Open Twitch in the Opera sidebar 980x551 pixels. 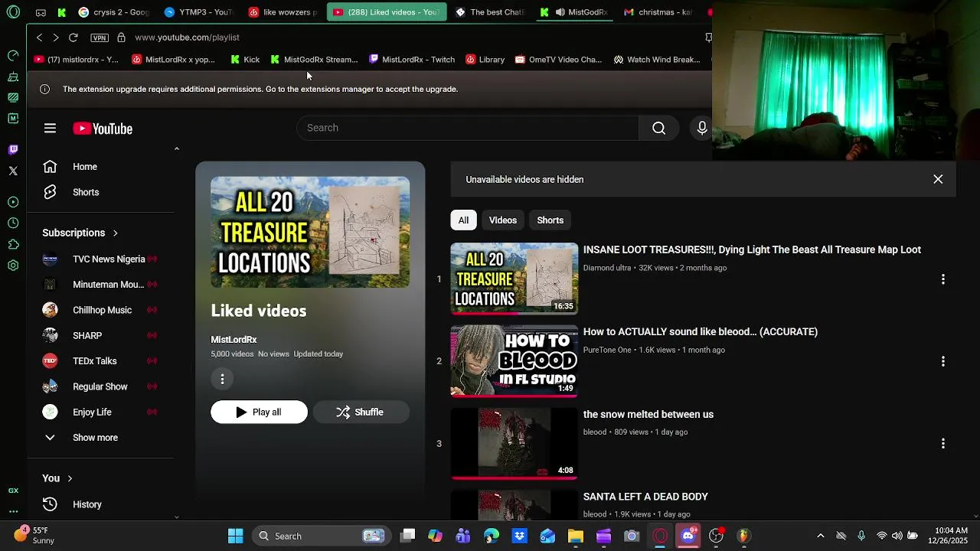pyautogui.click(x=13, y=149)
